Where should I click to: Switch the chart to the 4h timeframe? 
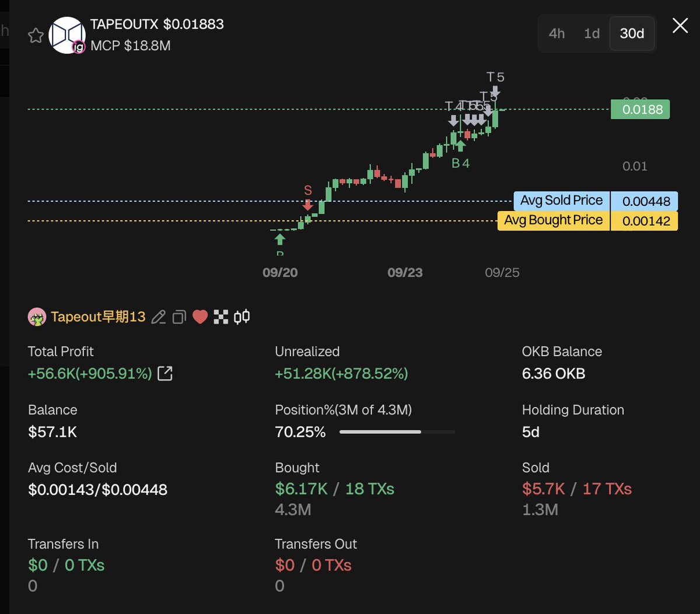click(x=556, y=34)
